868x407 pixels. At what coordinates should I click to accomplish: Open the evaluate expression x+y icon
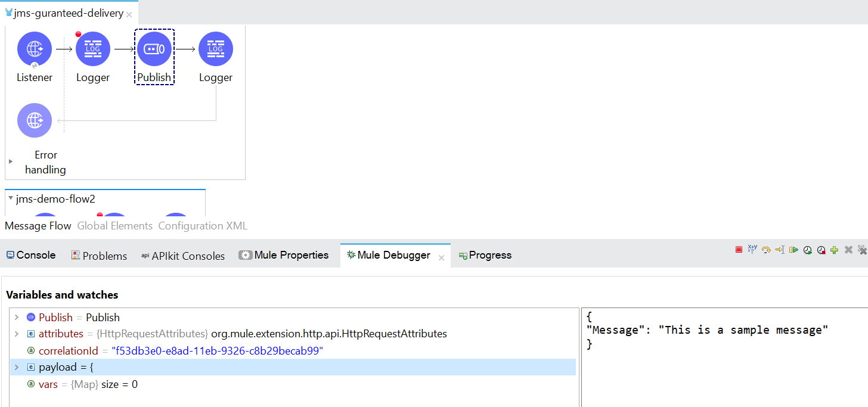click(x=752, y=250)
